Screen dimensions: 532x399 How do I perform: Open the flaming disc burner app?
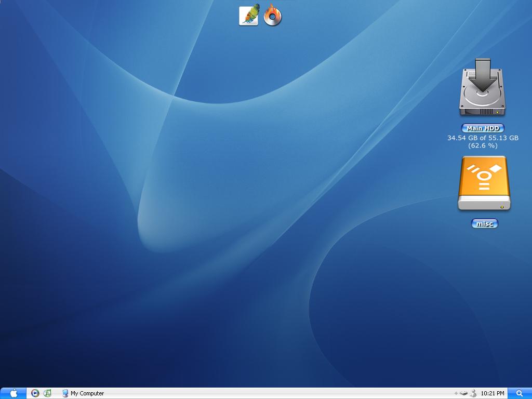[272, 16]
